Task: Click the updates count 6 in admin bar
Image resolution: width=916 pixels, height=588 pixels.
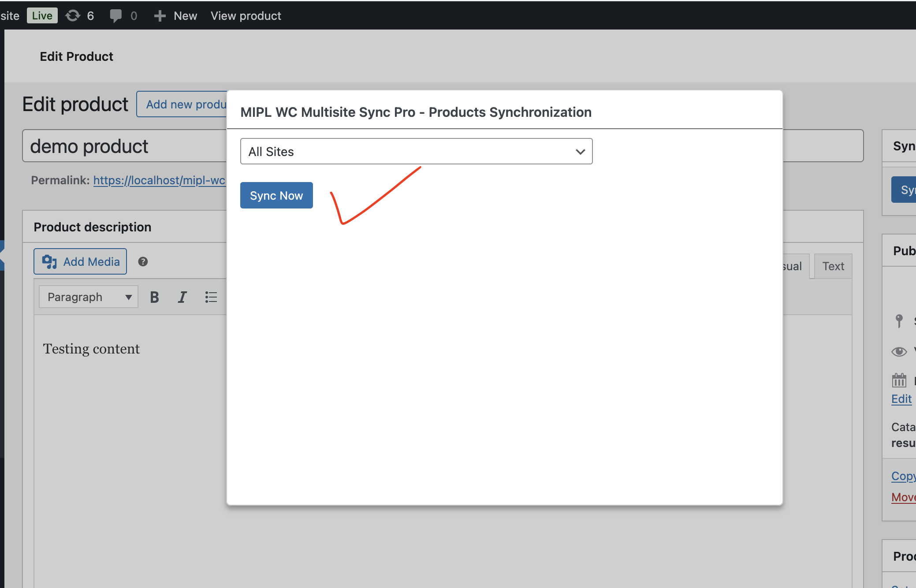Action: click(90, 16)
